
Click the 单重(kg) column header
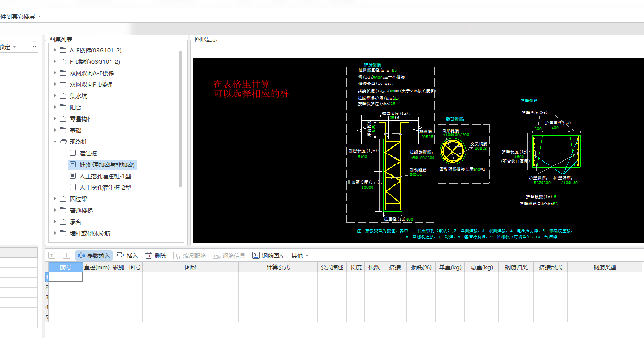tap(450, 267)
